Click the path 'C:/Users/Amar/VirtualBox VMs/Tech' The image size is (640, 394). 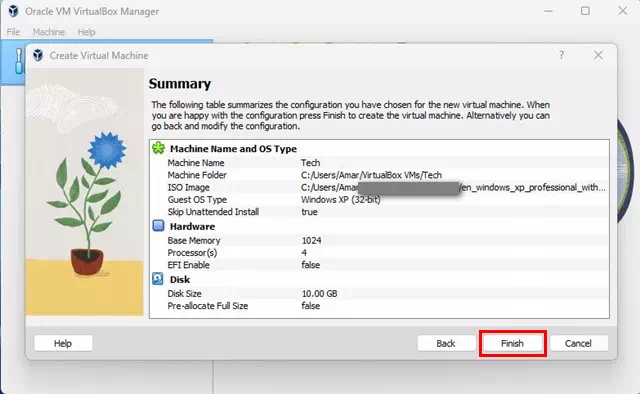(371, 175)
